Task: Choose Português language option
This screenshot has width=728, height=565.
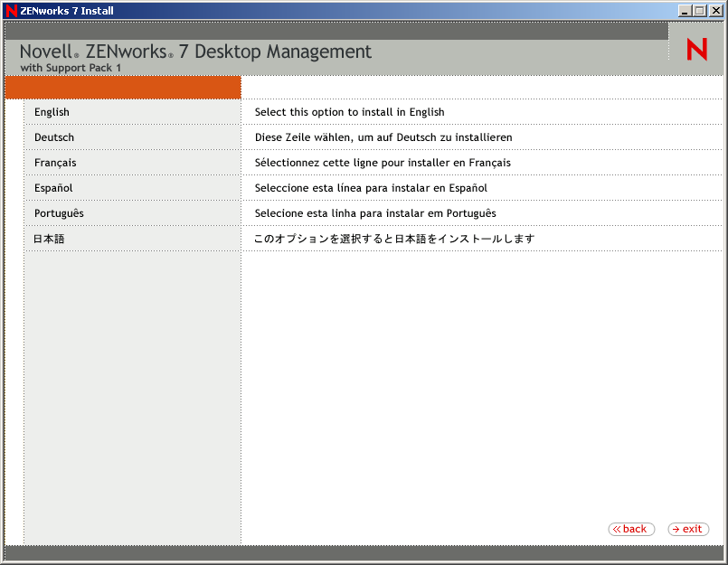Action: pyautogui.click(x=59, y=213)
